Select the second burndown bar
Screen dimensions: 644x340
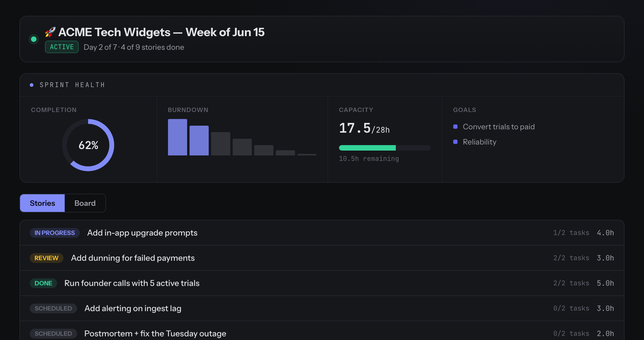pos(199,141)
